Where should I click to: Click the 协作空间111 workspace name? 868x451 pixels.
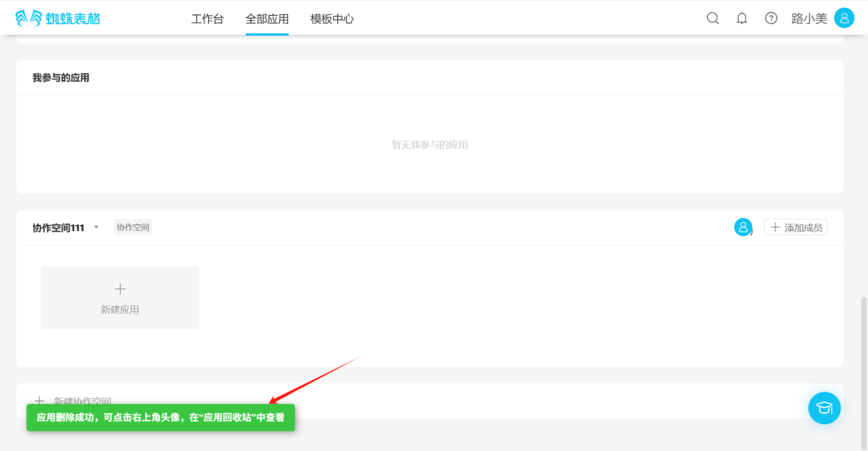(58, 228)
